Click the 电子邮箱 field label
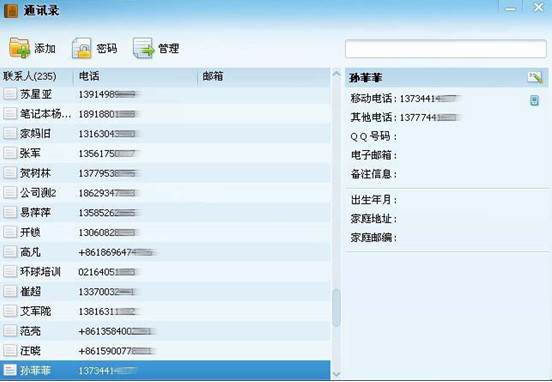The width and height of the screenshot is (552, 382). click(x=374, y=155)
